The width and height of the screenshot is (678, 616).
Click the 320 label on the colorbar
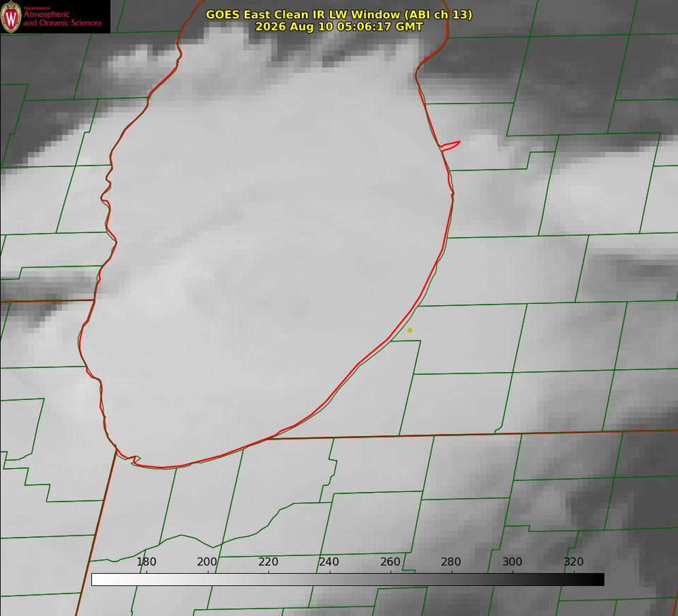point(574,561)
